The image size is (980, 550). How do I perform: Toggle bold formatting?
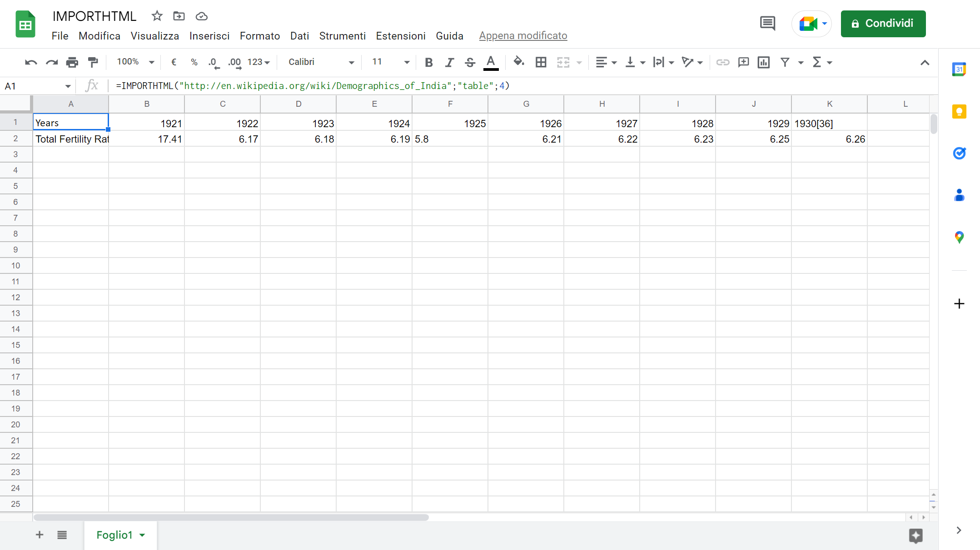[428, 62]
